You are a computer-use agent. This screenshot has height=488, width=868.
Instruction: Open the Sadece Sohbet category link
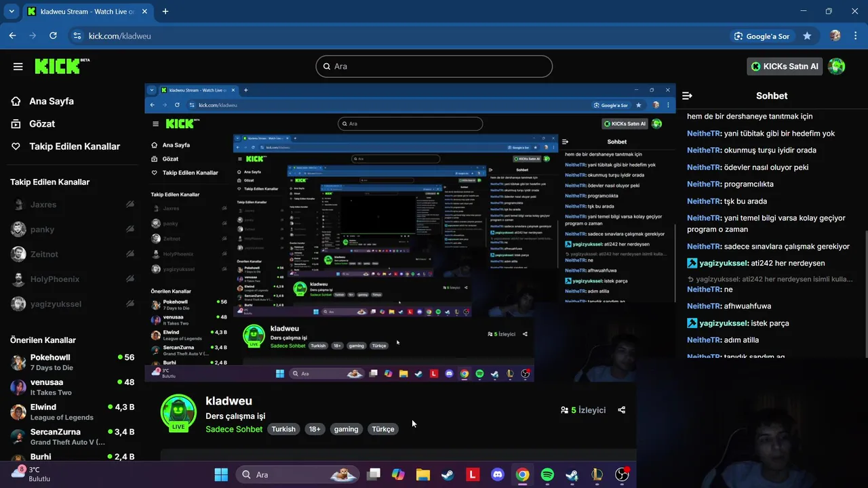tap(234, 429)
